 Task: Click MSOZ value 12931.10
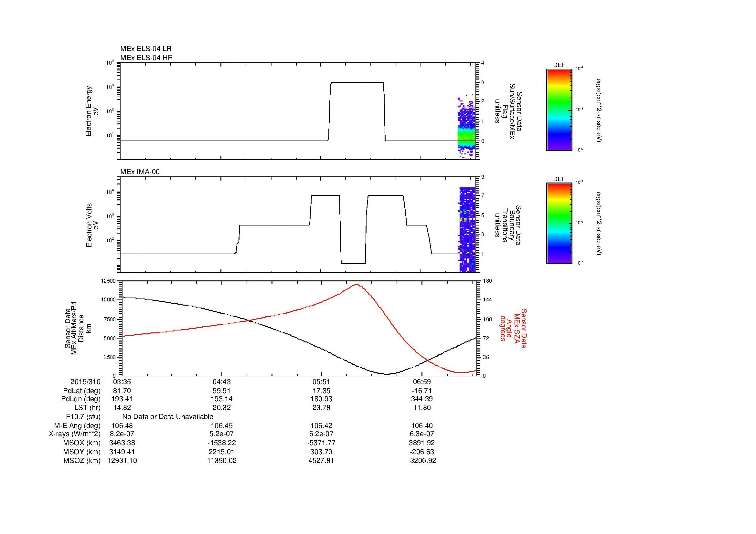[x=122, y=461]
